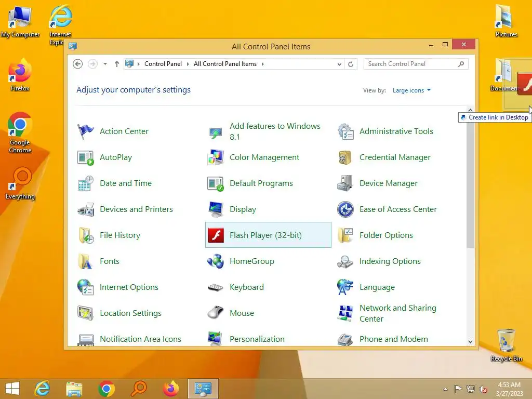This screenshot has height=399, width=532.
Task: Click the All Control Panel Items breadcrumb
Action: [225, 64]
